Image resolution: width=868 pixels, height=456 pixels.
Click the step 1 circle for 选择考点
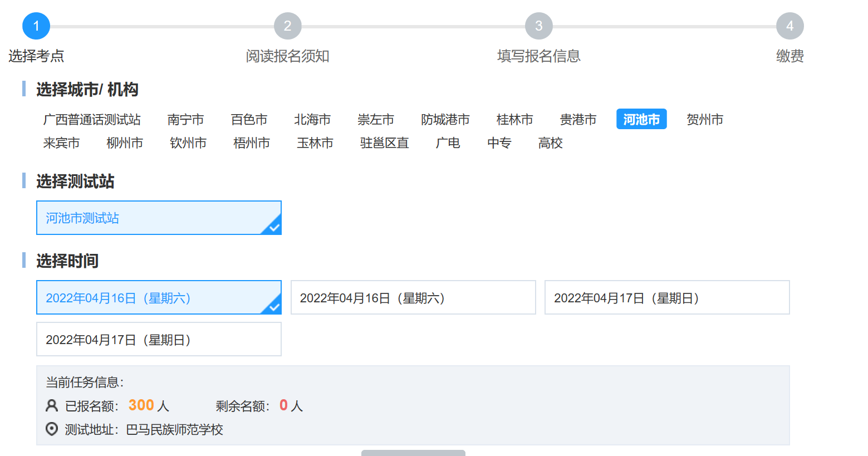pos(36,26)
